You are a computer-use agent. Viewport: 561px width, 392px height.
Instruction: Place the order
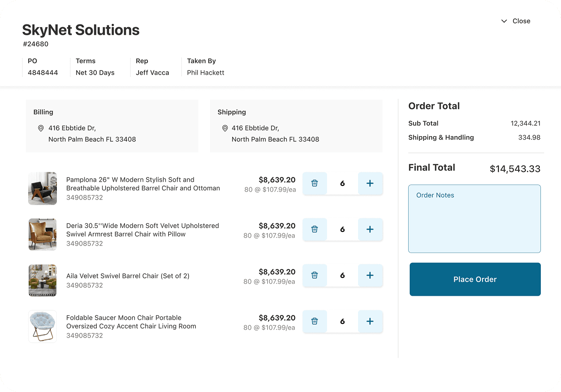click(x=475, y=279)
